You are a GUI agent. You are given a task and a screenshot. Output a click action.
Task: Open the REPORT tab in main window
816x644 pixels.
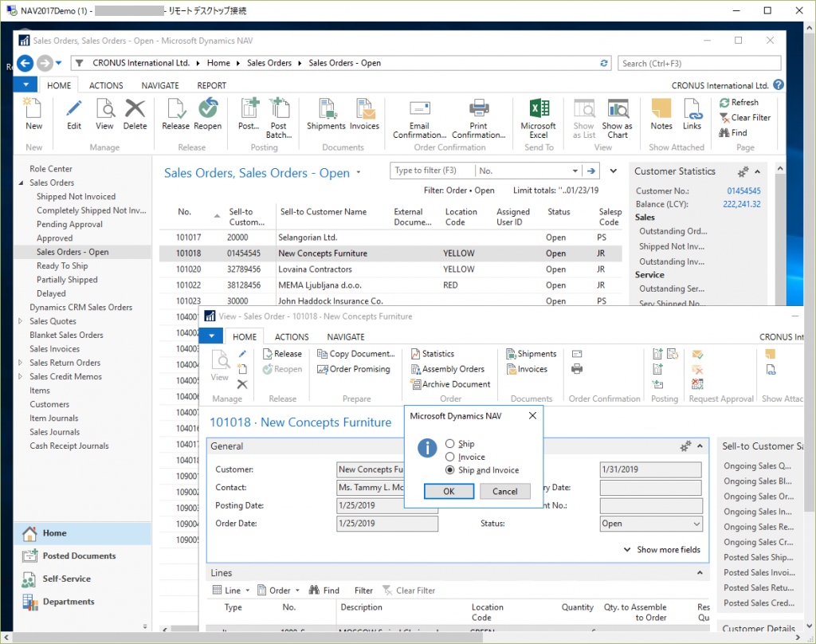pyautogui.click(x=211, y=85)
